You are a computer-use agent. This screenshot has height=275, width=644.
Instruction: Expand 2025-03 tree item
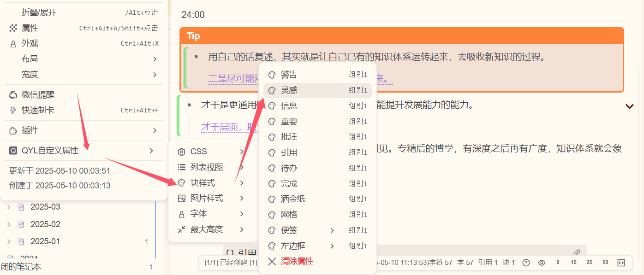[9, 207]
